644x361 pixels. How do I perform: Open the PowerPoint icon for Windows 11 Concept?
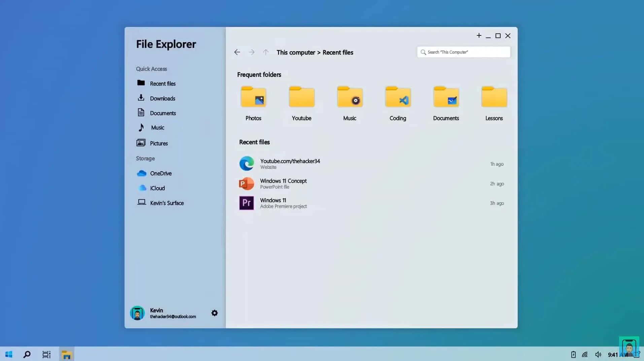(x=246, y=183)
